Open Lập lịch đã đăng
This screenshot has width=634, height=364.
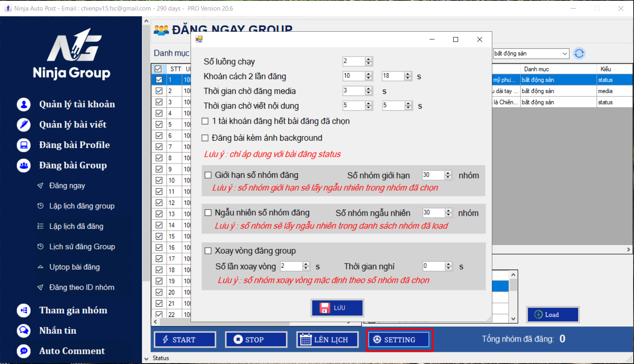pos(76,227)
